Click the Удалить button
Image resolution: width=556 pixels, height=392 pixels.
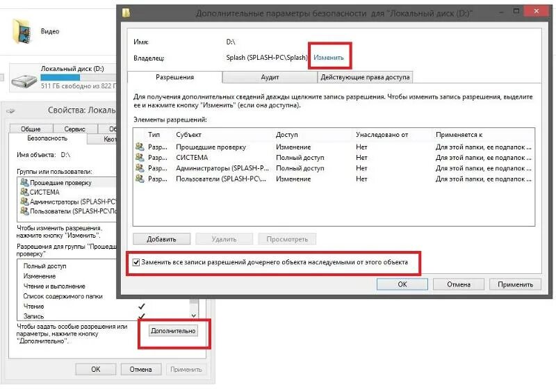point(224,239)
